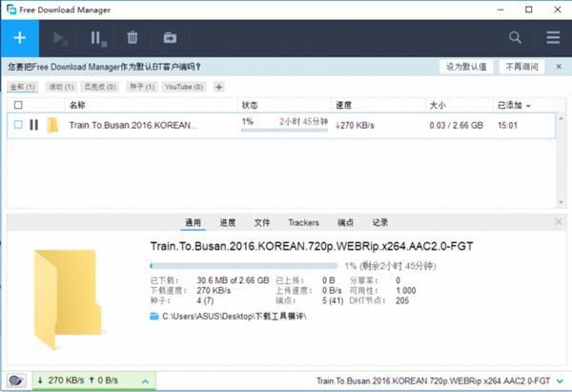Start downloads with the play toolbar icon
This screenshot has width=572, height=392.
(60, 38)
